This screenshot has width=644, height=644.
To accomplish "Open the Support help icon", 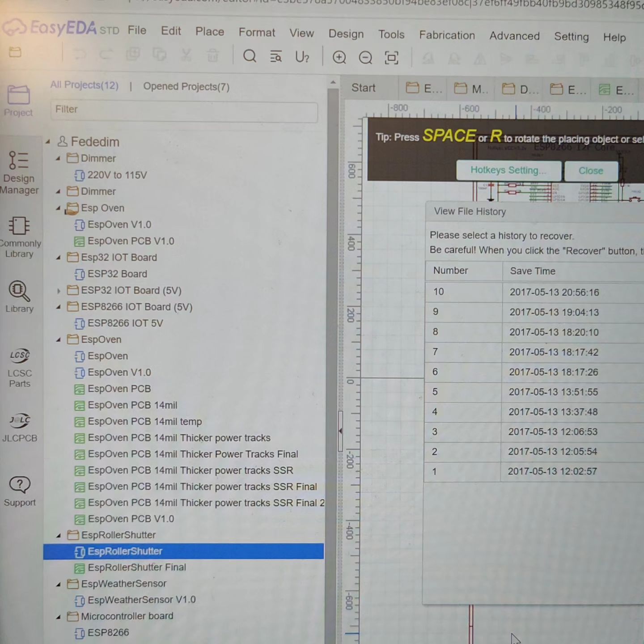I will [x=20, y=491].
